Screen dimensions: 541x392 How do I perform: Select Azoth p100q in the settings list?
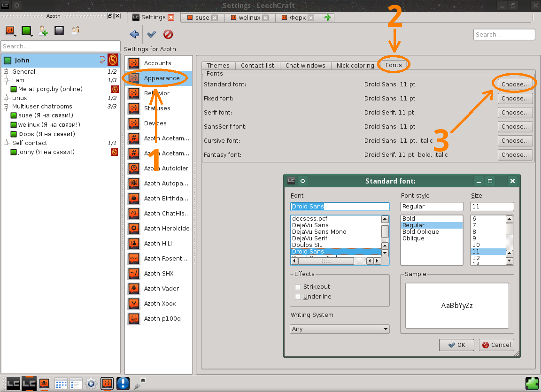(158, 319)
